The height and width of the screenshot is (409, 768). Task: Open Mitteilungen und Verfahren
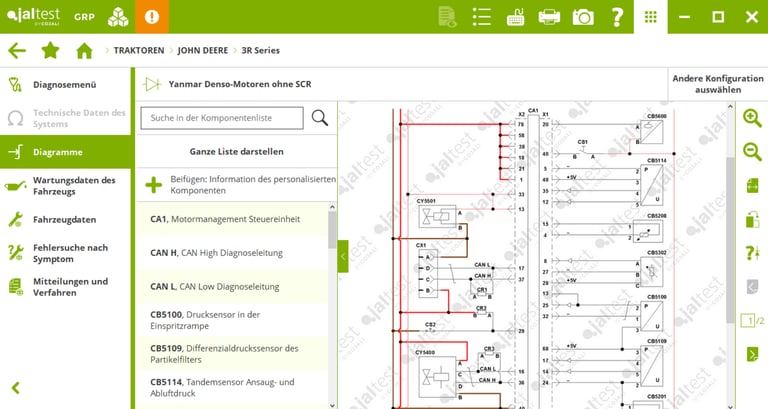66,287
